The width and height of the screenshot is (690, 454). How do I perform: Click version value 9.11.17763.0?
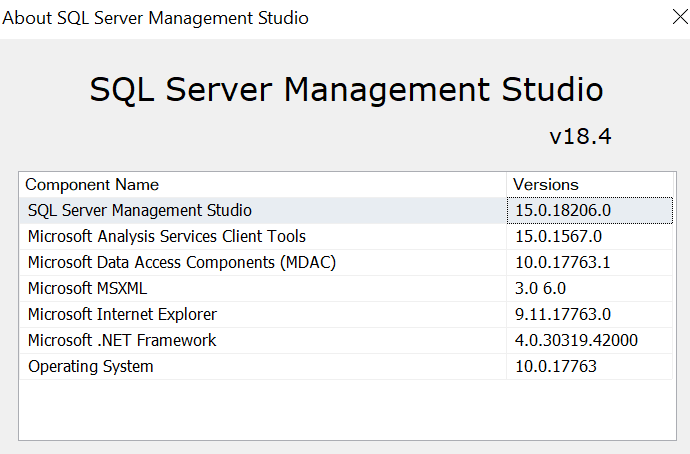coord(563,315)
